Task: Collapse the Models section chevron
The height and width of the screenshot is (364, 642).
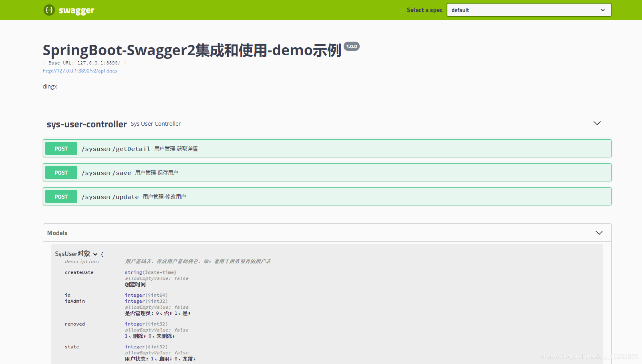Action: [599, 233]
